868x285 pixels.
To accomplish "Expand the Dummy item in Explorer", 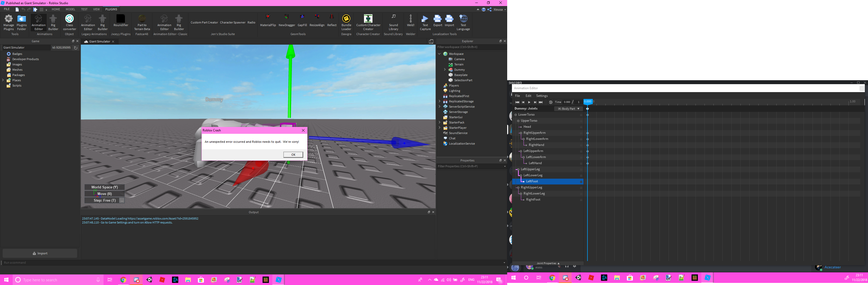I will tap(445, 70).
